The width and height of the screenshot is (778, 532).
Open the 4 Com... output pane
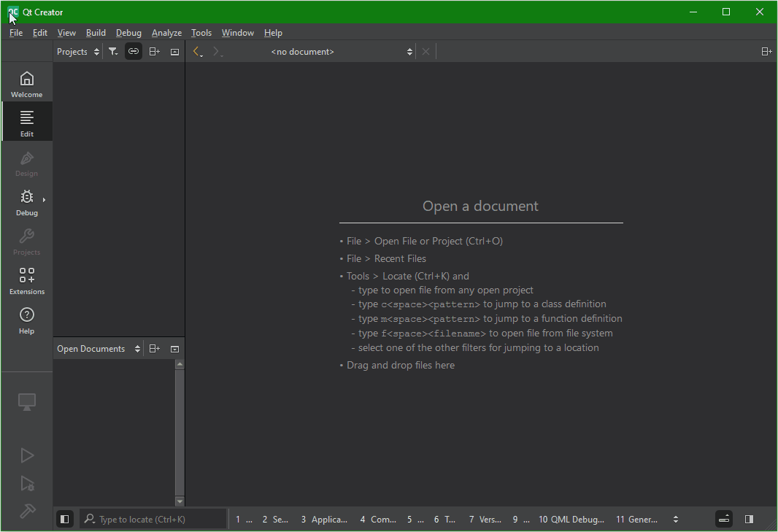(x=378, y=519)
